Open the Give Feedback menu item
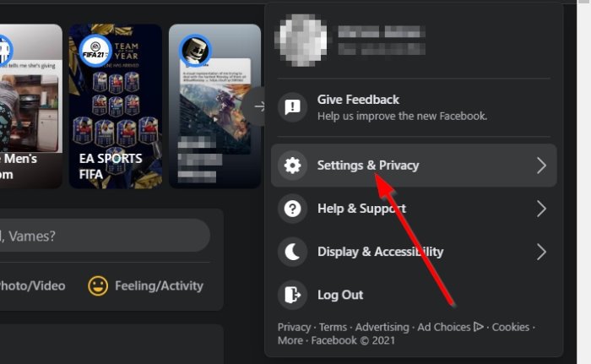 (x=414, y=107)
